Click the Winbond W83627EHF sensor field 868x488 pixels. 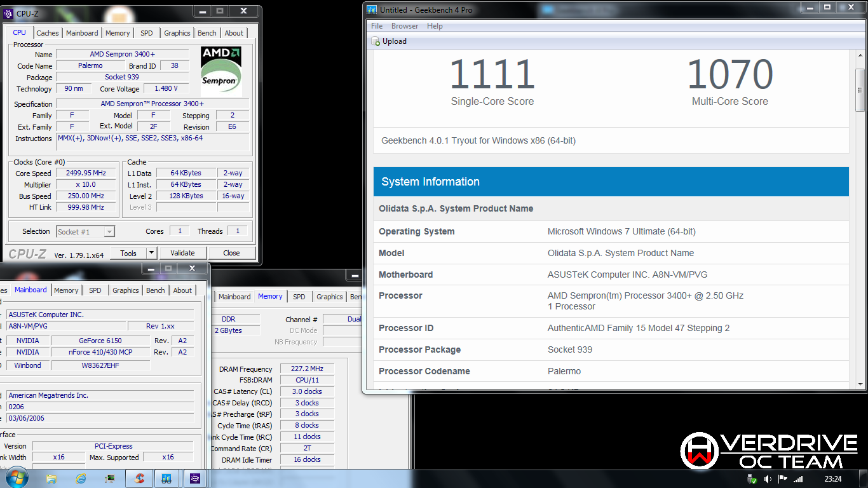tap(100, 365)
